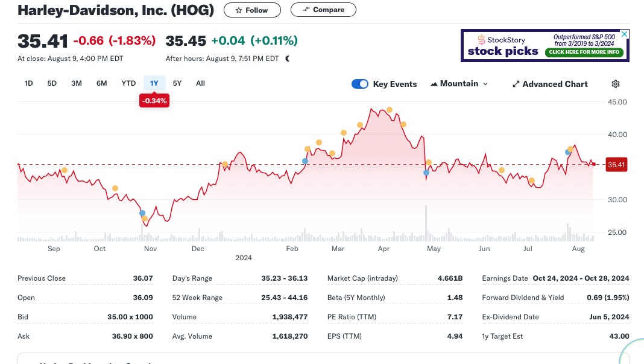Click the Forward Dividend & Yield value
644x364 pixels.
(608, 298)
